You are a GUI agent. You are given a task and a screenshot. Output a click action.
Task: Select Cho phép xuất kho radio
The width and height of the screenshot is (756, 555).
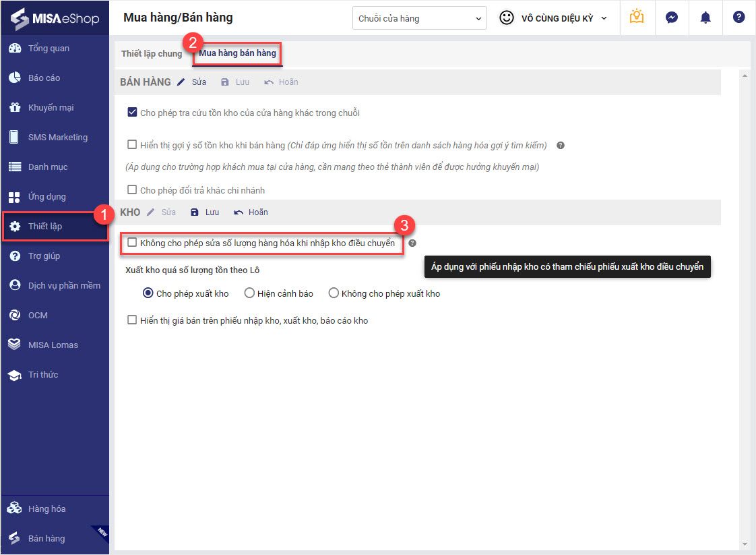pos(148,293)
